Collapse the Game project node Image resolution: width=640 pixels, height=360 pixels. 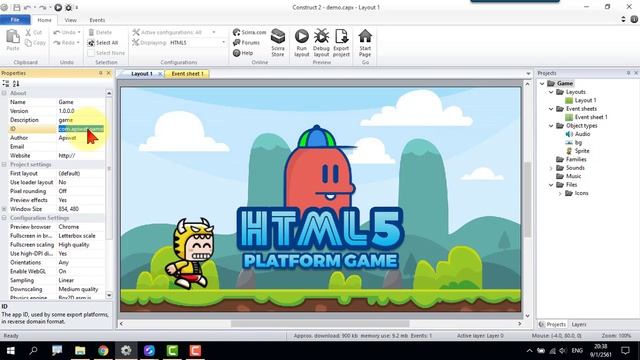tap(542, 84)
